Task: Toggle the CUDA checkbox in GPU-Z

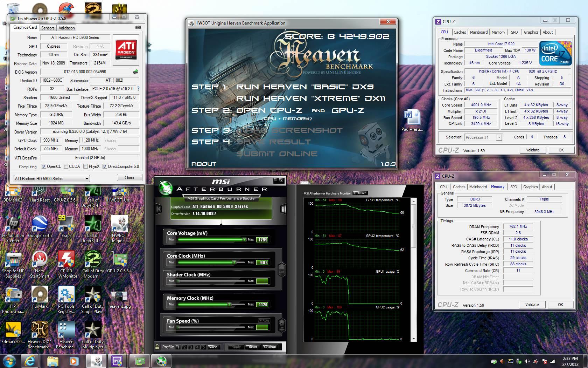Action: [x=66, y=166]
